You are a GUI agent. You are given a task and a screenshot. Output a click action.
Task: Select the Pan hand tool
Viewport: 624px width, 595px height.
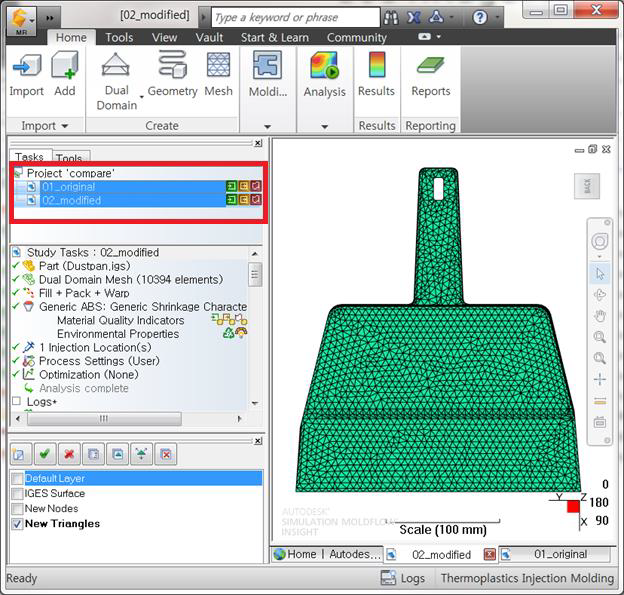tap(600, 316)
